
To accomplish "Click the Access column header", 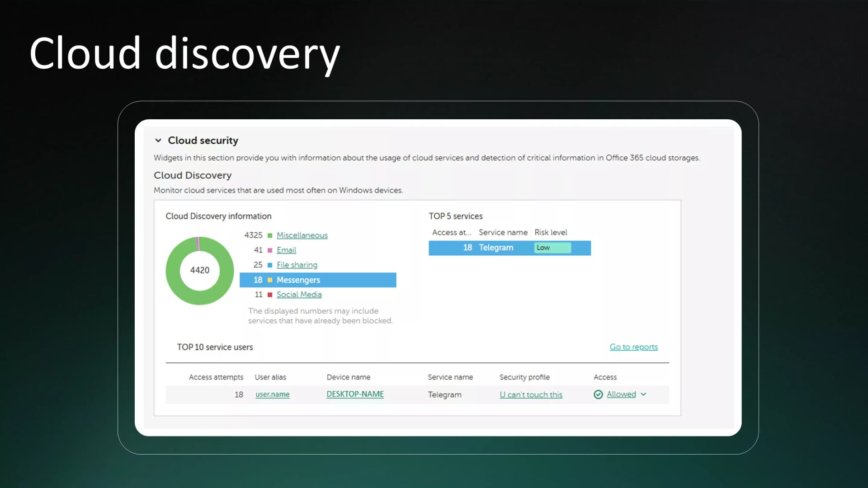I will coord(605,377).
